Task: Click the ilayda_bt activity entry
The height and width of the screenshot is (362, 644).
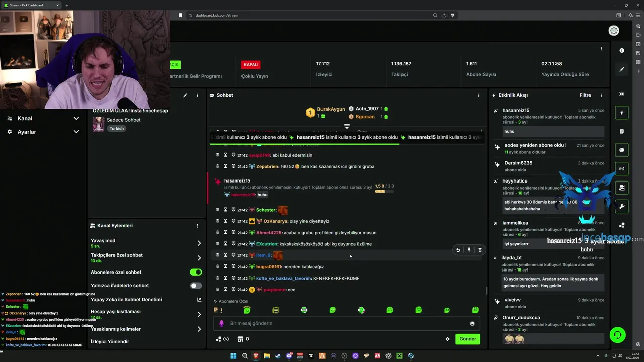Action: point(549,272)
